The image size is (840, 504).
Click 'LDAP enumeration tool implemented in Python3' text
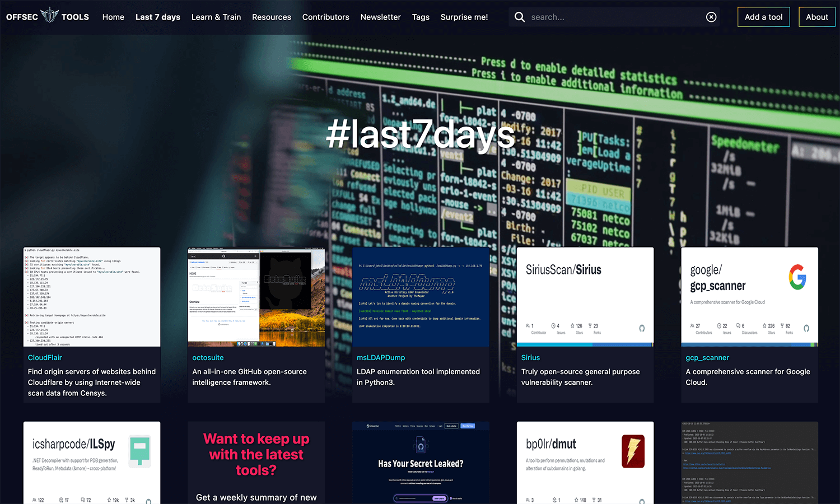[x=418, y=377]
